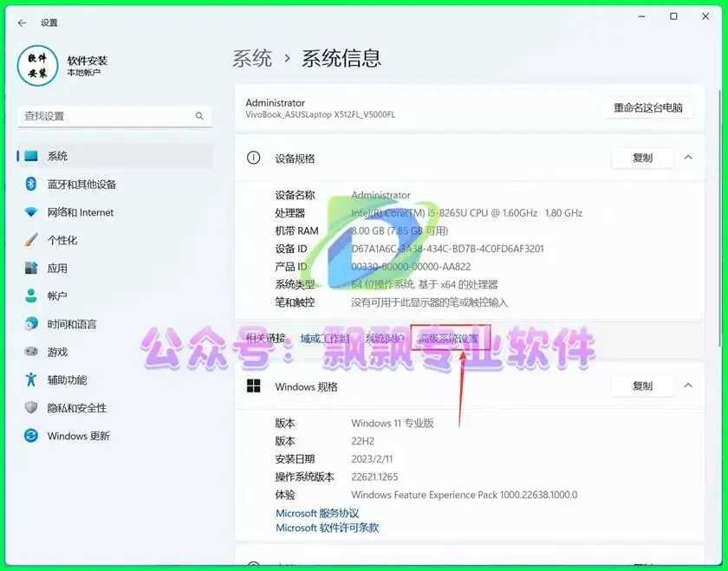Go back with the arrow icon

[22, 23]
